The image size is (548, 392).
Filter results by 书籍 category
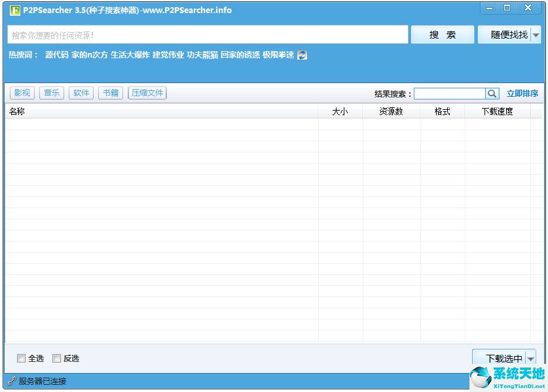[x=111, y=93]
